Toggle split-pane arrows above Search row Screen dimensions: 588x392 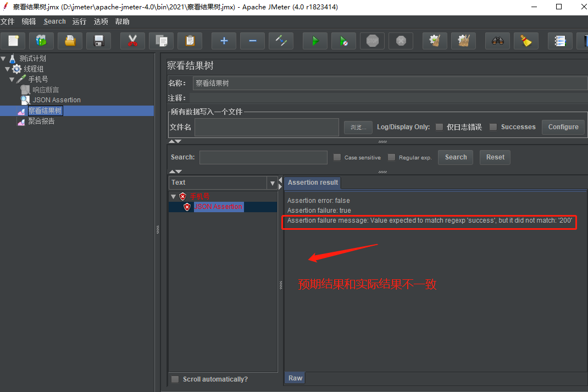click(175, 141)
